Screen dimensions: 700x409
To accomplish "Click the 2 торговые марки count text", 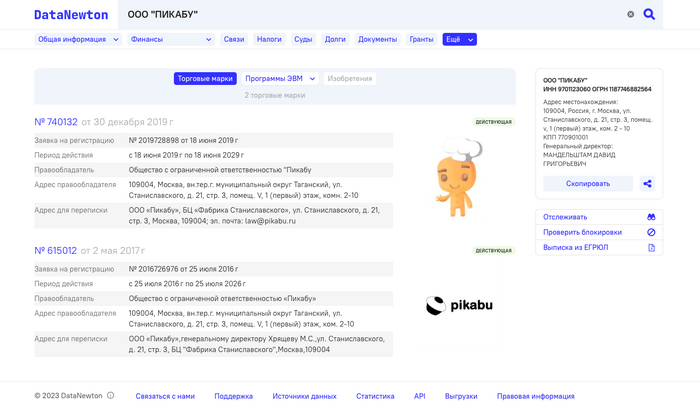I will (x=275, y=95).
